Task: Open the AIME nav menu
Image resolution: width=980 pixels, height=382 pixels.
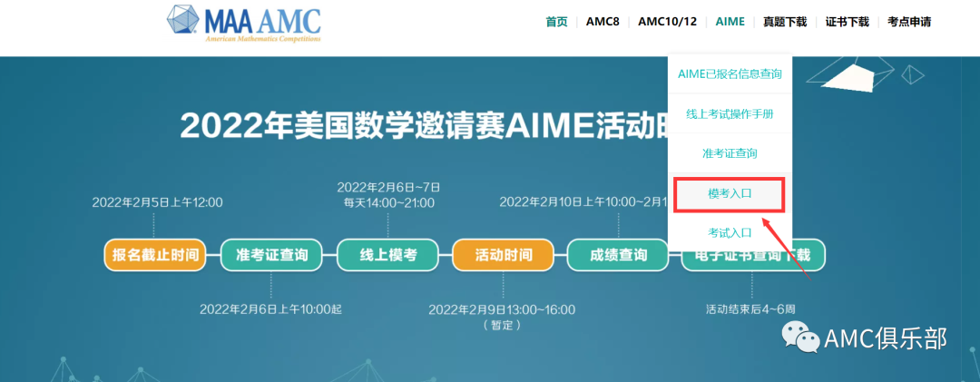Action: tap(730, 22)
